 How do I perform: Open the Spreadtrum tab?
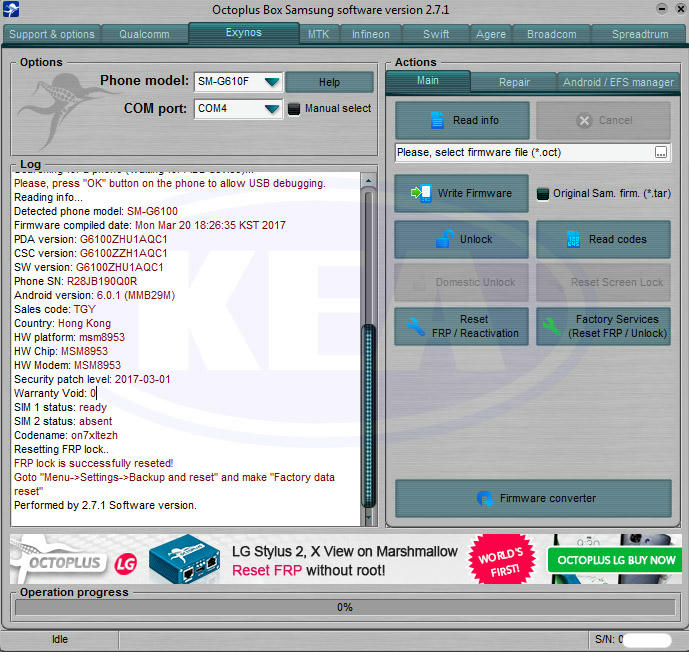640,34
